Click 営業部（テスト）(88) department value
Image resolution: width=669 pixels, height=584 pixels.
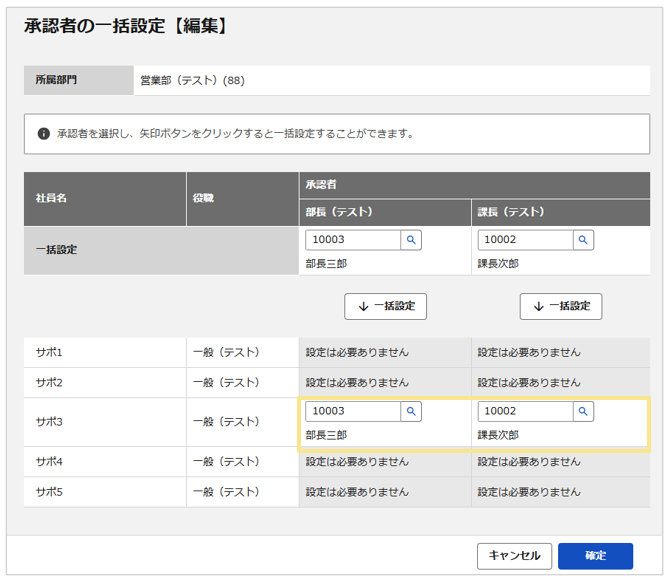(x=192, y=80)
